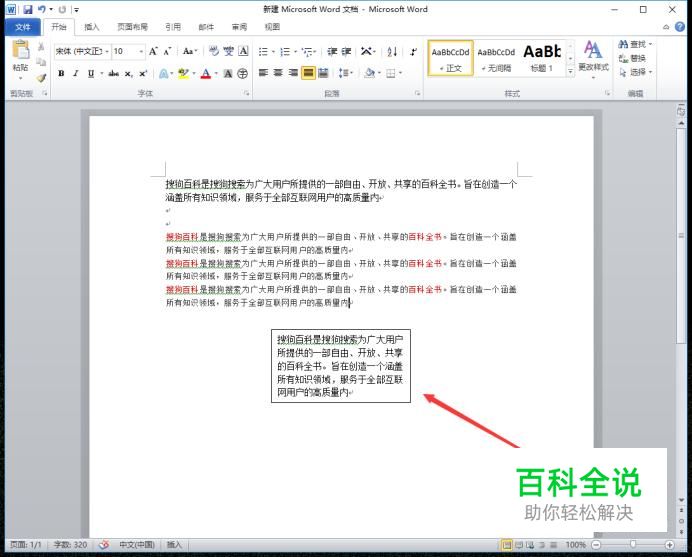
Task: Click the Select button
Action: coord(635,72)
